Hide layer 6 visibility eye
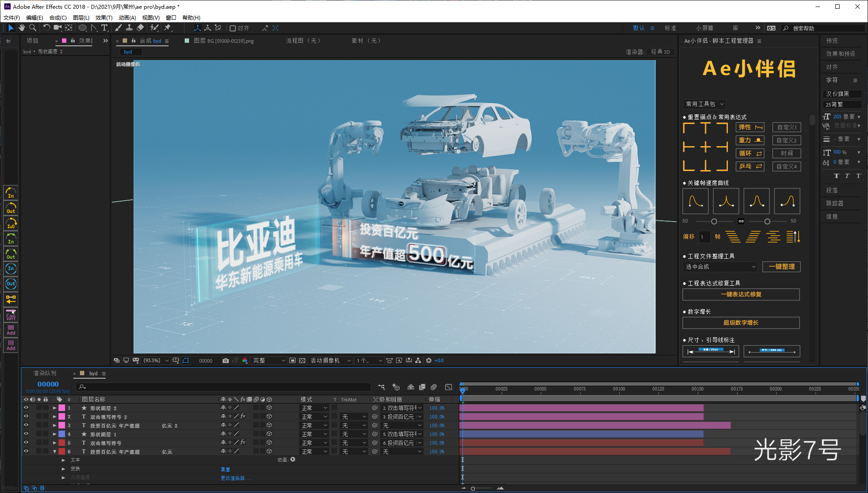The width and height of the screenshot is (868, 493). (26, 452)
